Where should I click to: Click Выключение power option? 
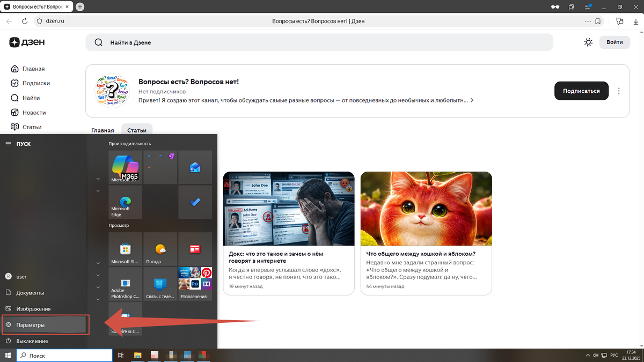43,341
